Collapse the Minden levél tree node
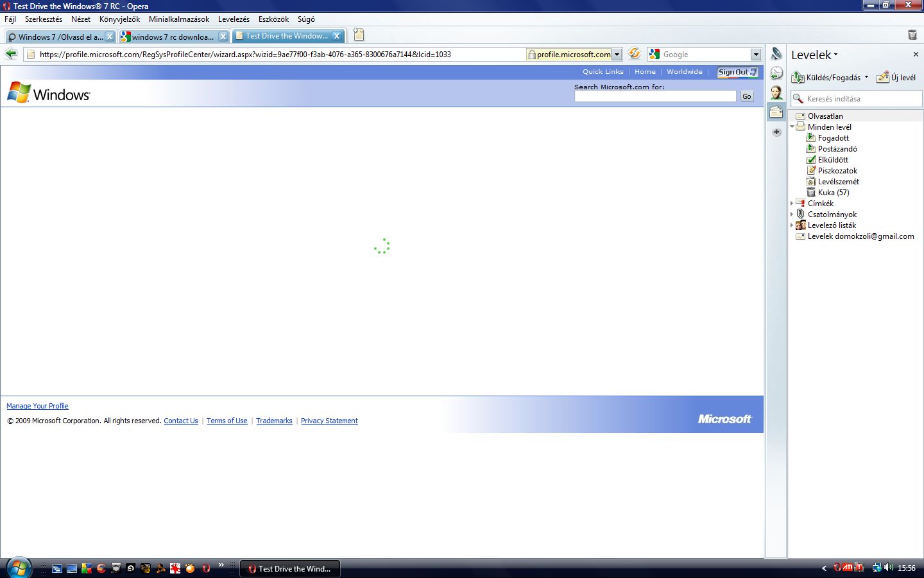The height and width of the screenshot is (578, 924). [792, 127]
